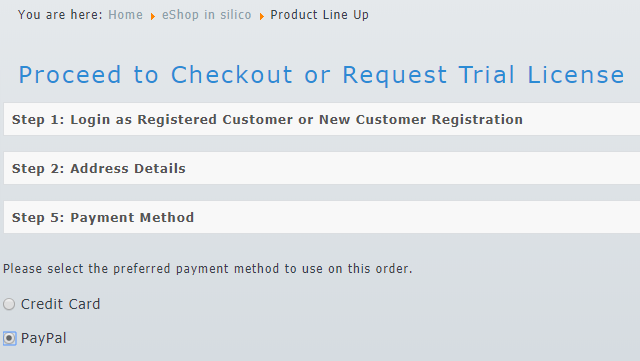640x361 pixels.
Task: Collapse the Step 5: Payment Method section
Action: click(322, 217)
